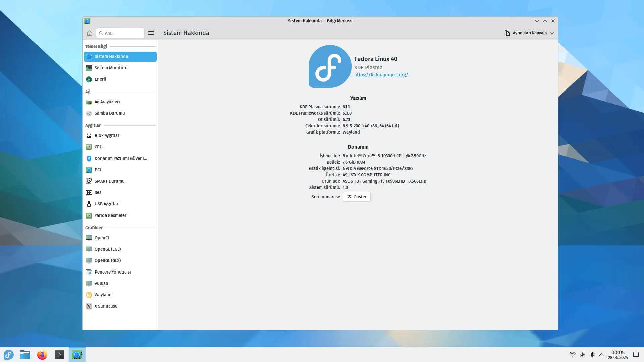This screenshot has height=362, width=644.
Task: Click the Ara search field
Action: pyautogui.click(x=120, y=33)
